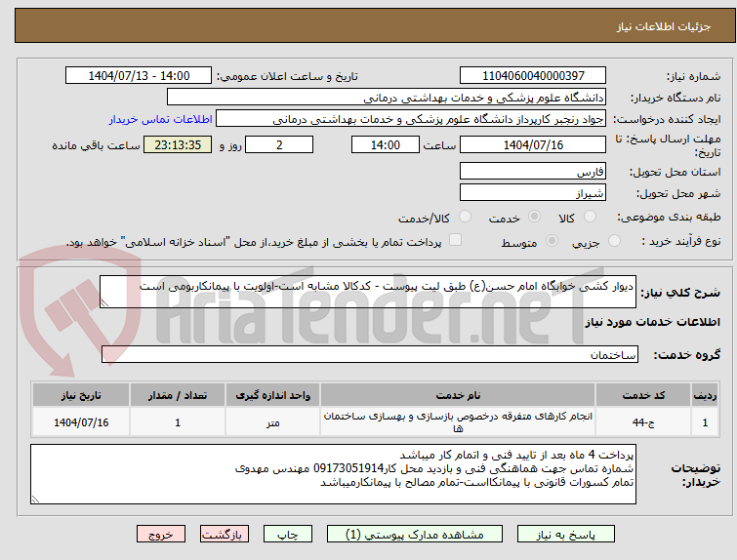Select the 'خدمت' radio button

534,217
